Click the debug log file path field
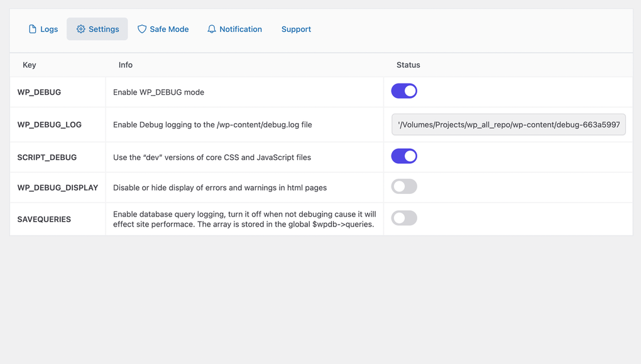 click(508, 124)
